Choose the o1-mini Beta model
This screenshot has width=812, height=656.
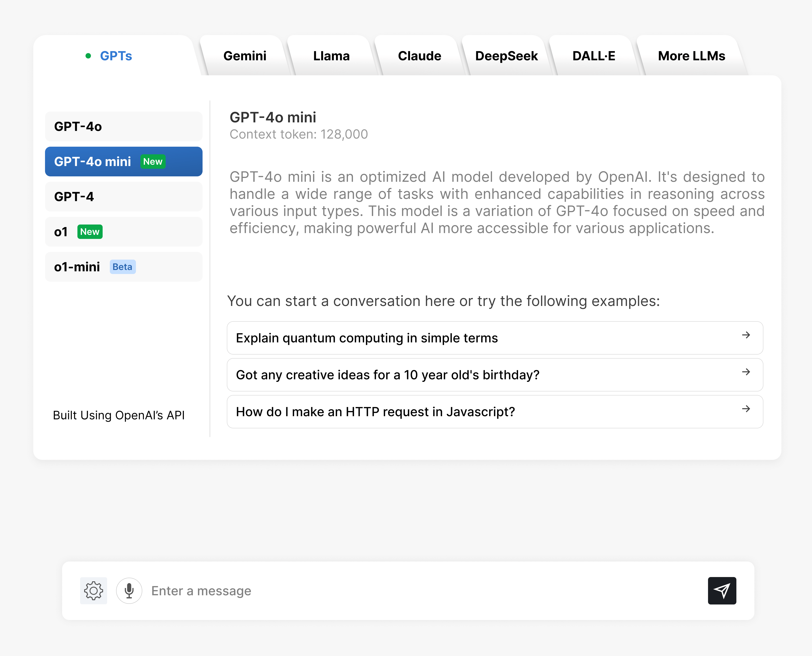pyautogui.click(x=124, y=267)
